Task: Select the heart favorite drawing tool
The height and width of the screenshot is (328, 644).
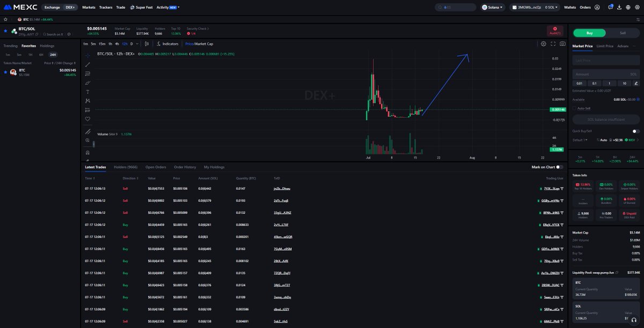Action: pos(87,119)
